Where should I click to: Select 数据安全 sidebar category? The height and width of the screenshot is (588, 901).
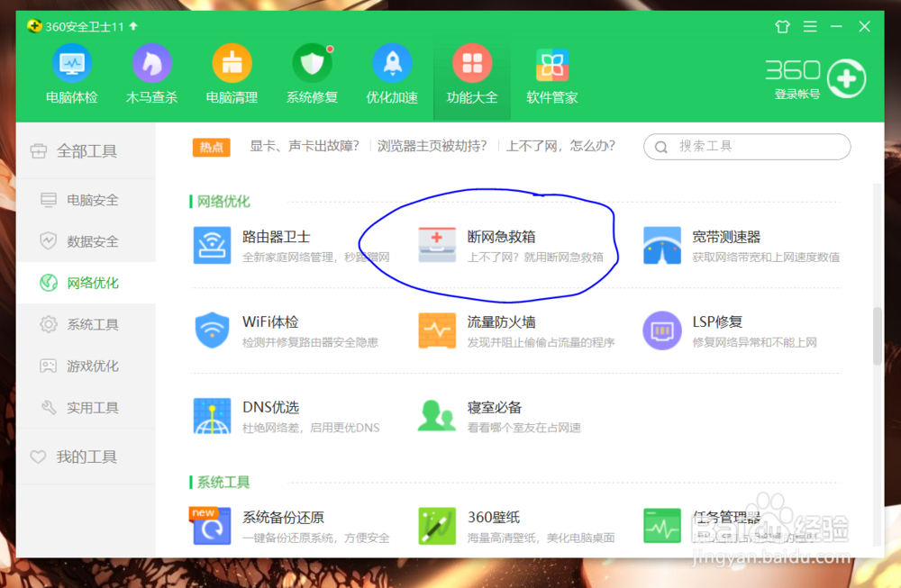pyautogui.click(x=86, y=241)
